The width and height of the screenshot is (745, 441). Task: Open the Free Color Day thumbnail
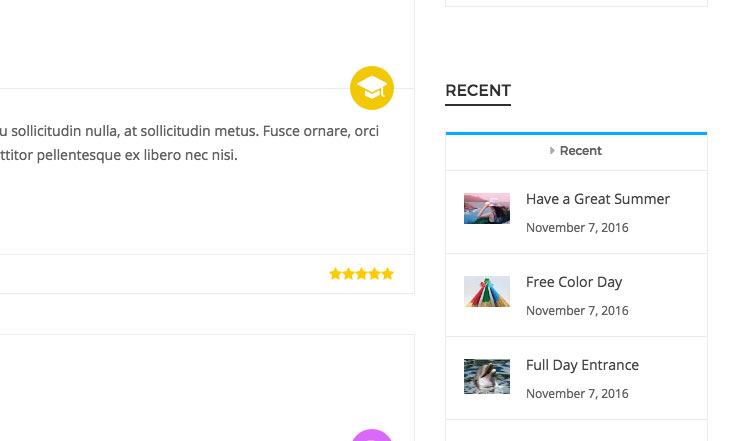point(487,291)
